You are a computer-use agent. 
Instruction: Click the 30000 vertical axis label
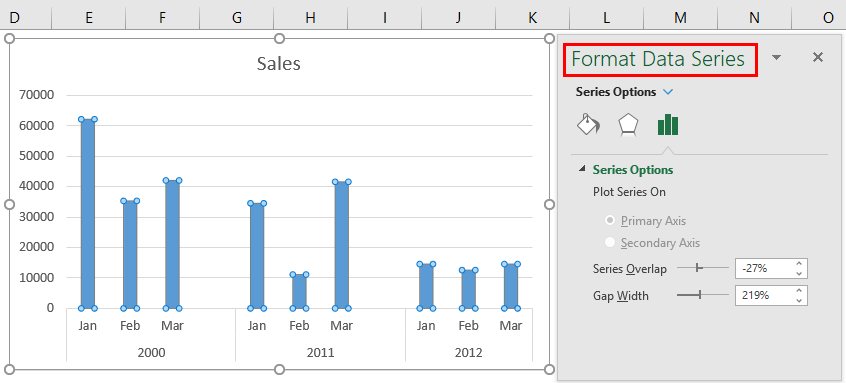(x=36, y=217)
